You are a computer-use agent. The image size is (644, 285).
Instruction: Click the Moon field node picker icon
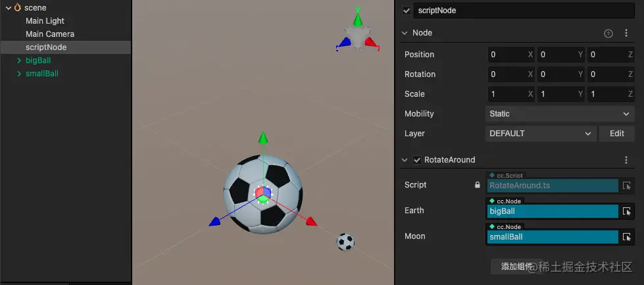pos(627,237)
